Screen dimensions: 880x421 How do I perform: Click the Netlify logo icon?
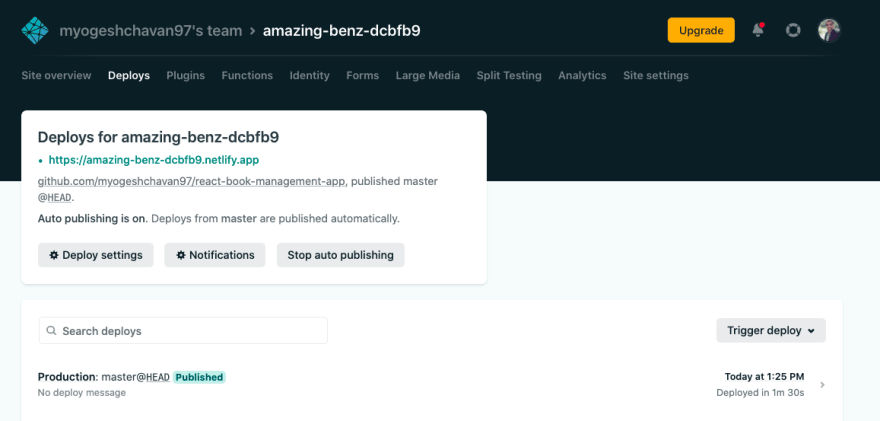pos(35,30)
